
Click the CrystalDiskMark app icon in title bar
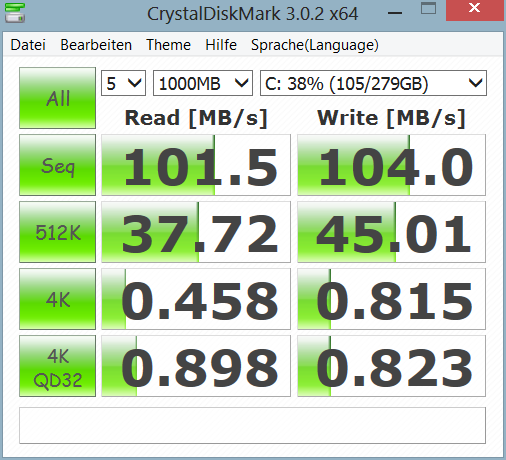click(15, 13)
